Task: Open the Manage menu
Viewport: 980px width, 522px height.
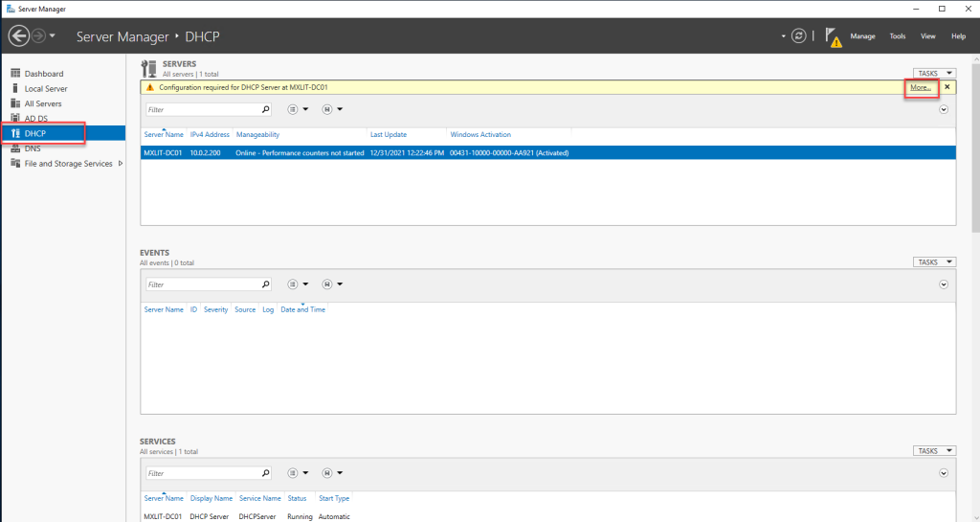Action: coord(862,36)
